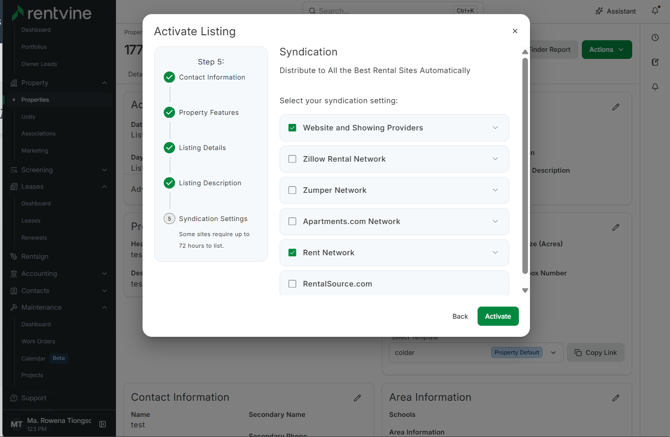Viewport: 670px width, 437px height.
Task: Open Calendar Beta in the sidebar
Action: (44, 358)
